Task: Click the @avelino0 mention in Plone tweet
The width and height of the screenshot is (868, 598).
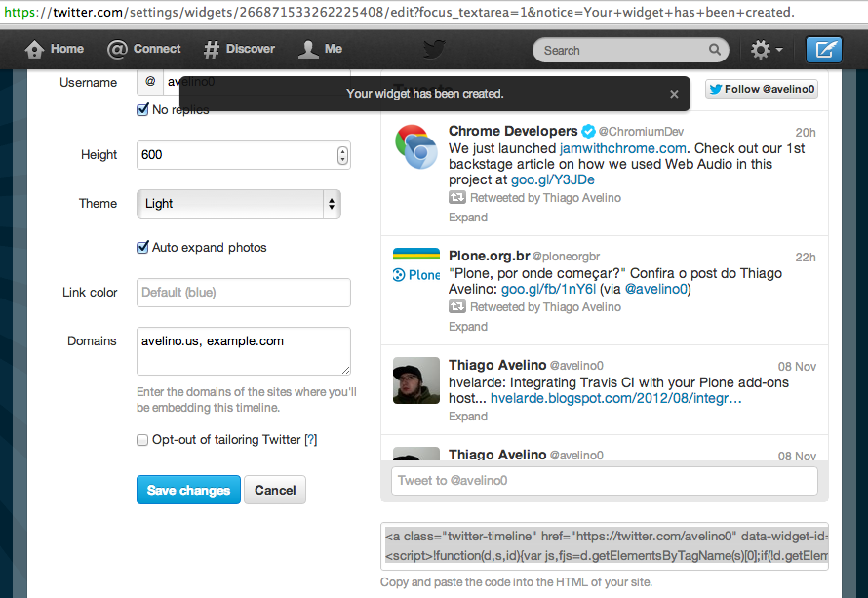Action: tap(656, 289)
